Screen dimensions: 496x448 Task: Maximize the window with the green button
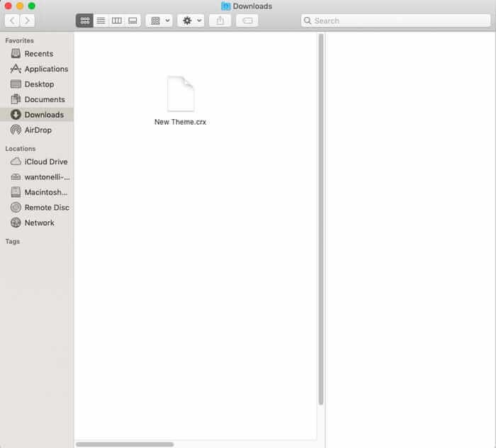[x=32, y=6]
